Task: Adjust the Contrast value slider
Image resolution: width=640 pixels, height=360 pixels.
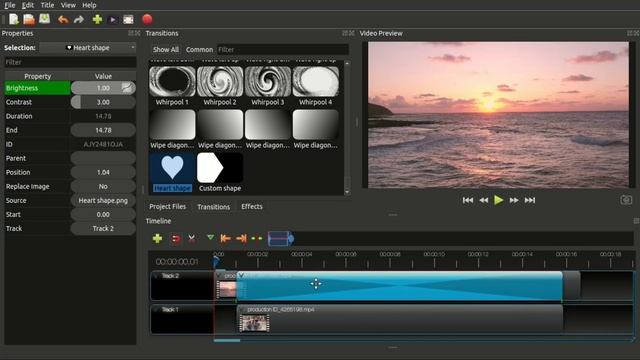Action: (x=103, y=102)
